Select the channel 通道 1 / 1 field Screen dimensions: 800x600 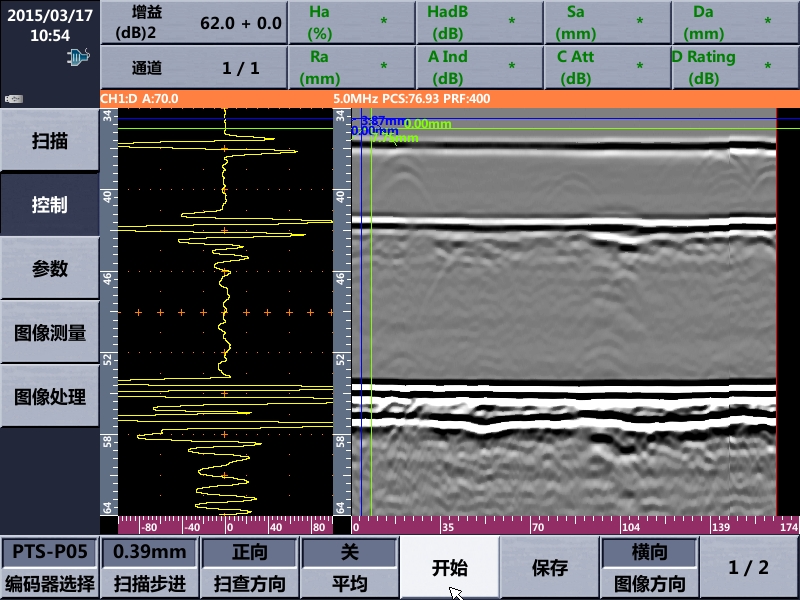pyautogui.click(x=193, y=68)
